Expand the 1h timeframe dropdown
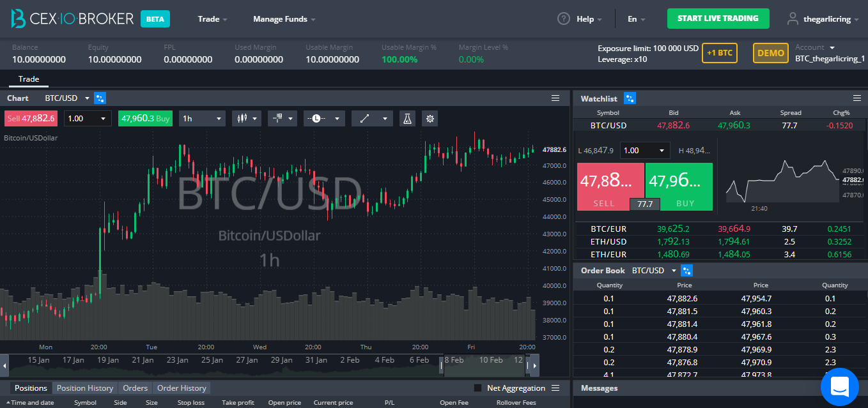Viewport: 868px width, 408px height. (202, 119)
